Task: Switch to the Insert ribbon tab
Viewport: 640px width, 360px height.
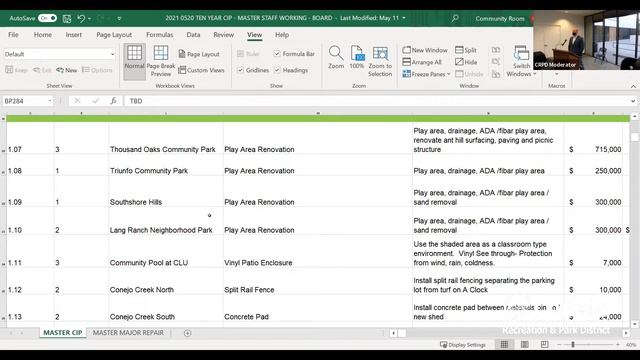Action: point(74,35)
